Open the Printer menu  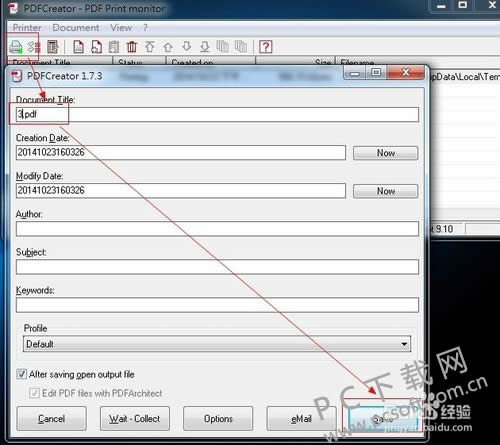tap(27, 28)
